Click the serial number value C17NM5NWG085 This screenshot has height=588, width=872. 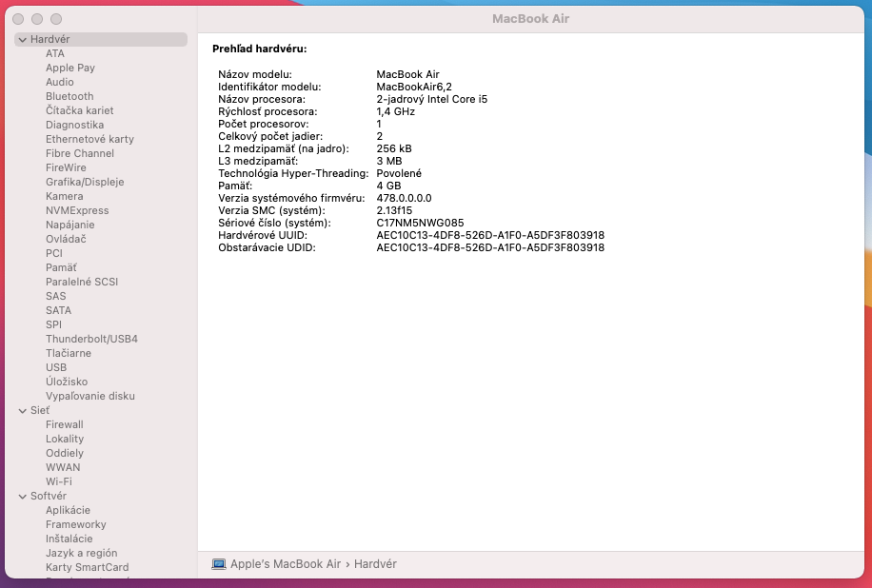tap(420, 223)
